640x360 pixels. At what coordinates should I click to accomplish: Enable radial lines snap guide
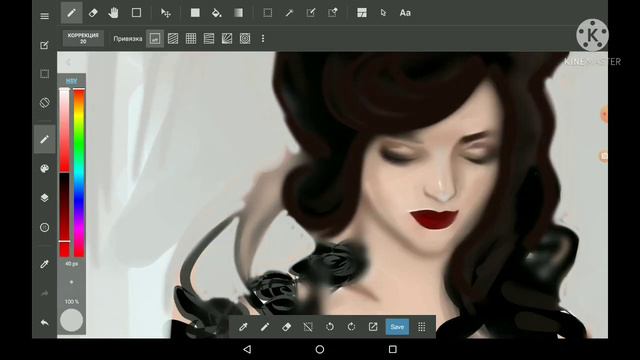227,39
